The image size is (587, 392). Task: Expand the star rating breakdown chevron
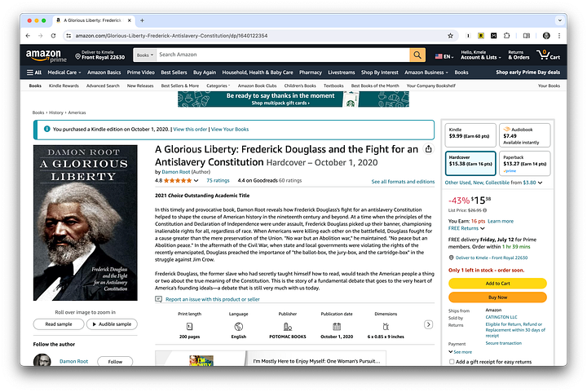click(x=196, y=181)
